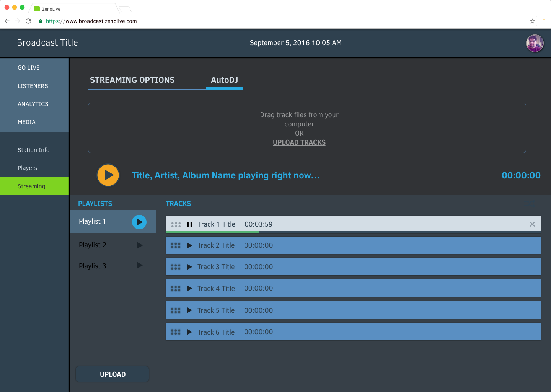Click the Track 5 Title label
The image size is (551, 392).
point(216,310)
